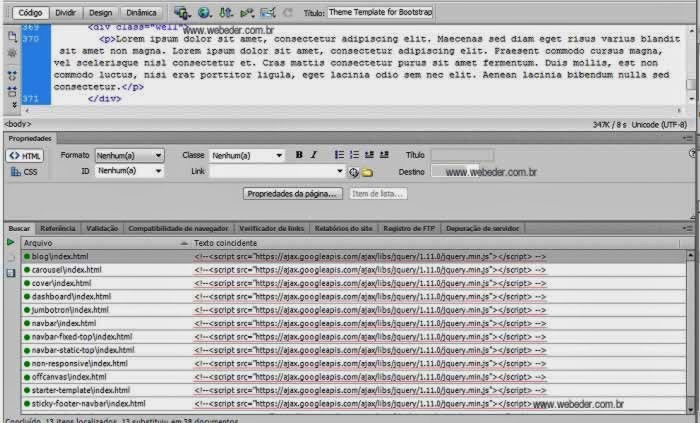Open file management arrows icon
The width and height of the screenshot is (700, 423).
coord(225,12)
